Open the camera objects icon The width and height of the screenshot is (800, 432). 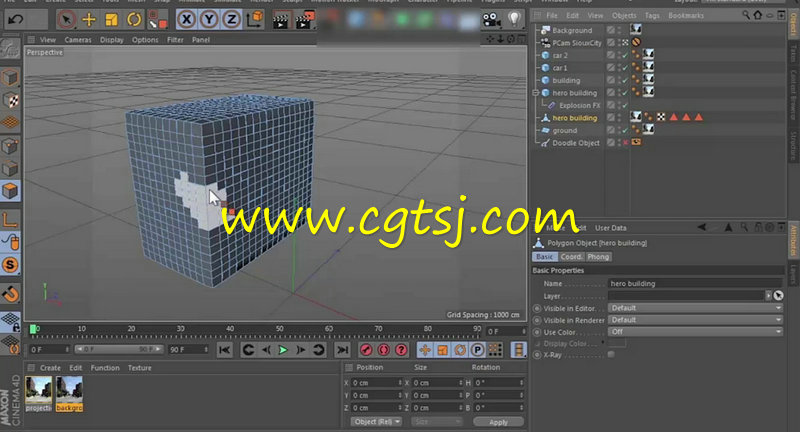[x=491, y=20]
